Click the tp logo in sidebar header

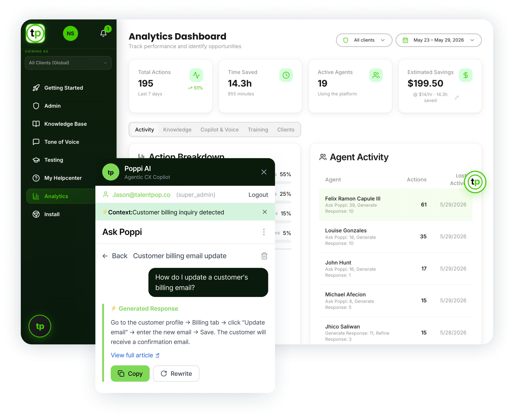click(x=35, y=33)
